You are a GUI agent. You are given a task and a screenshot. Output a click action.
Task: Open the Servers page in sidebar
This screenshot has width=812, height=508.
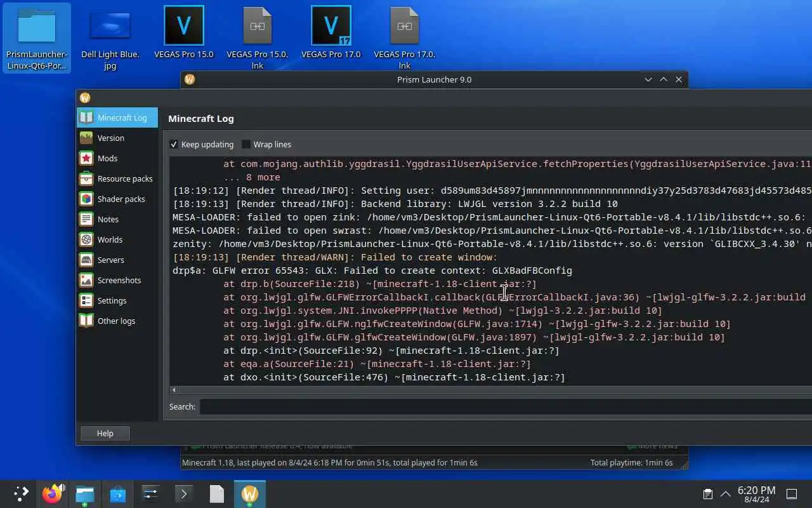[x=117, y=260]
